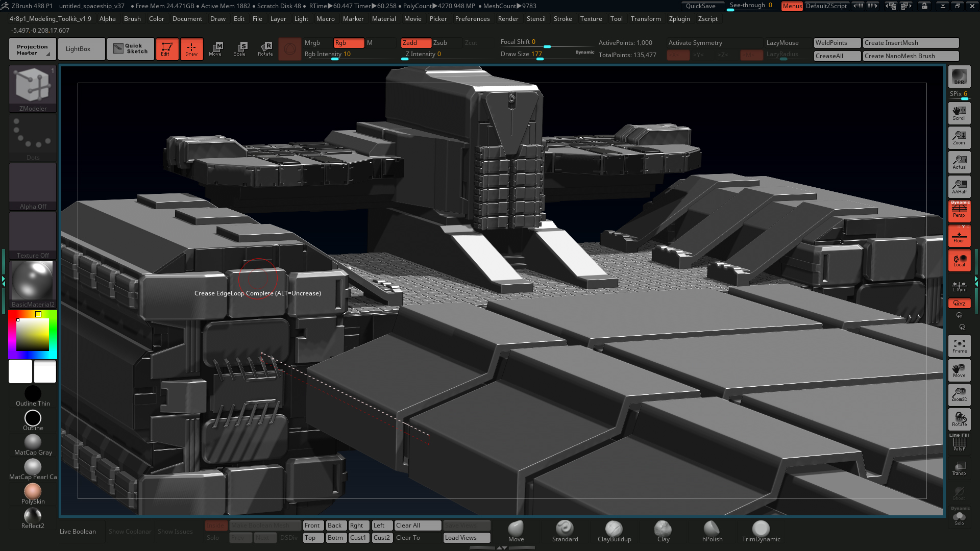Click the Alpha Off slot
Image resolution: width=980 pixels, height=551 pixels.
tap(33, 186)
